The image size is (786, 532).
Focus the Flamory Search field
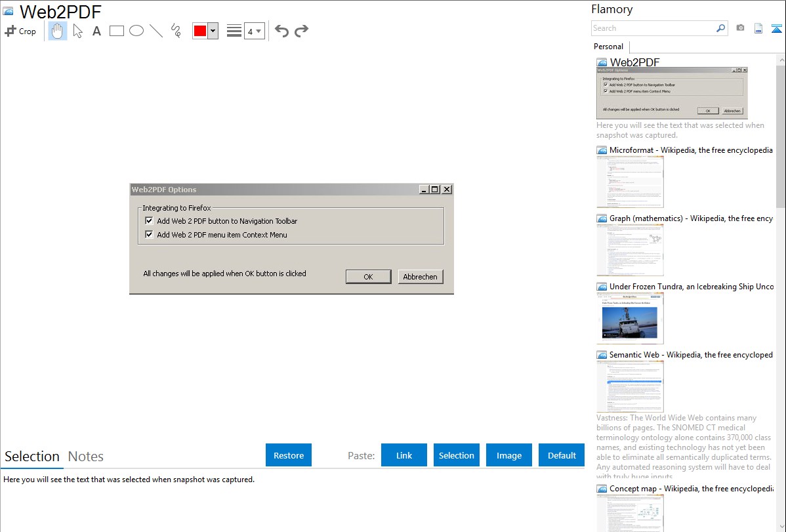click(x=653, y=28)
